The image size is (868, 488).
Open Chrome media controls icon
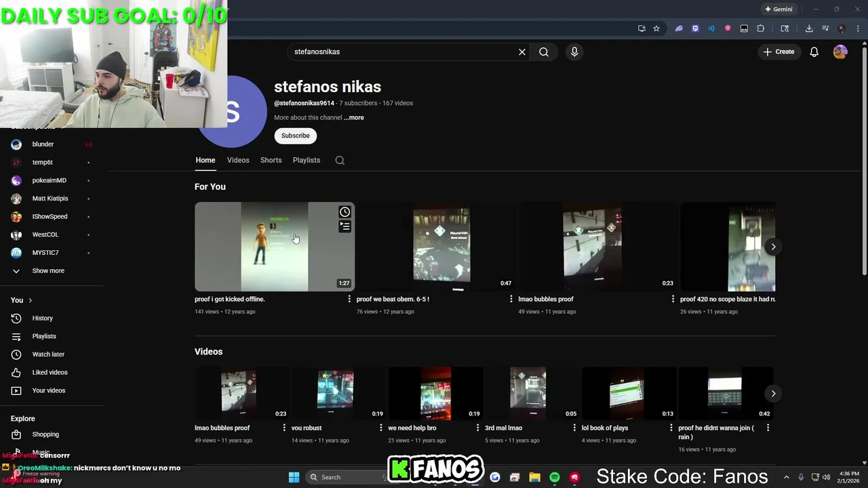pyautogui.click(x=825, y=28)
